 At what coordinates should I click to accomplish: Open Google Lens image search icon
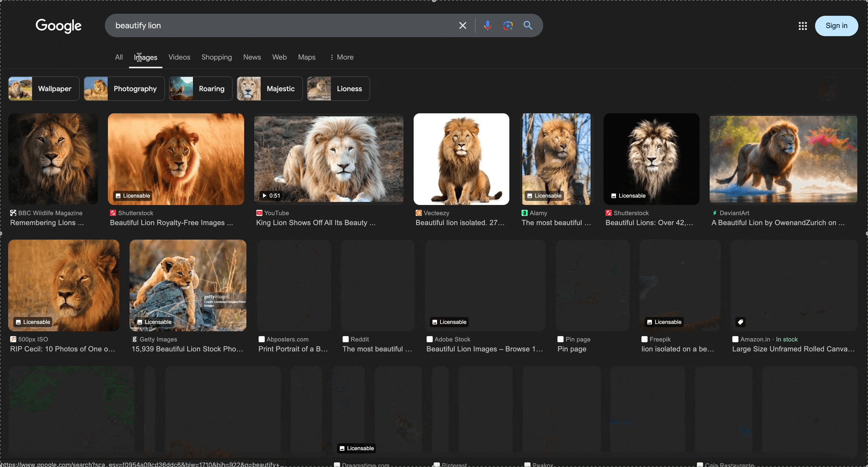508,26
